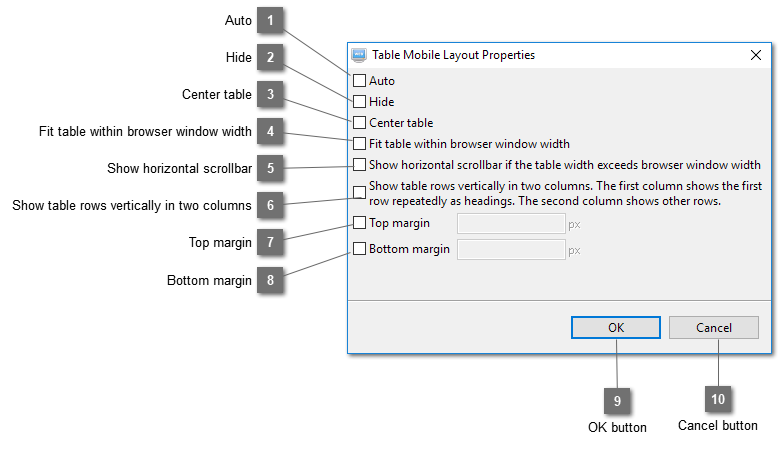Enable the Top margin checkbox
This screenshot has height=451, width=781.
(359, 222)
